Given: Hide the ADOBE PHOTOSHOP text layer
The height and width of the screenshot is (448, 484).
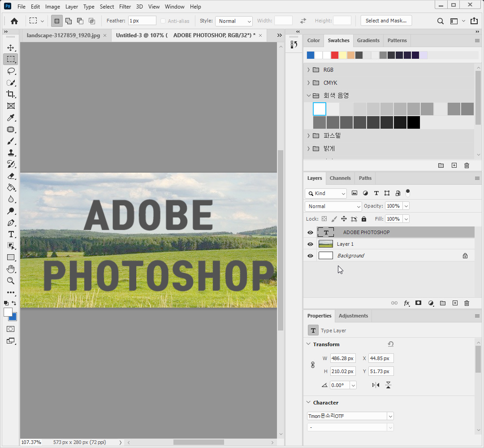Looking at the screenshot, I should [x=310, y=232].
